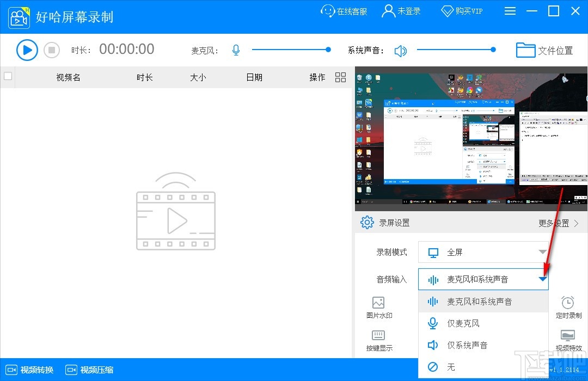588x381 pixels.
Task: Launch the 视频压缩 video compressor
Action: tap(89, 370)
